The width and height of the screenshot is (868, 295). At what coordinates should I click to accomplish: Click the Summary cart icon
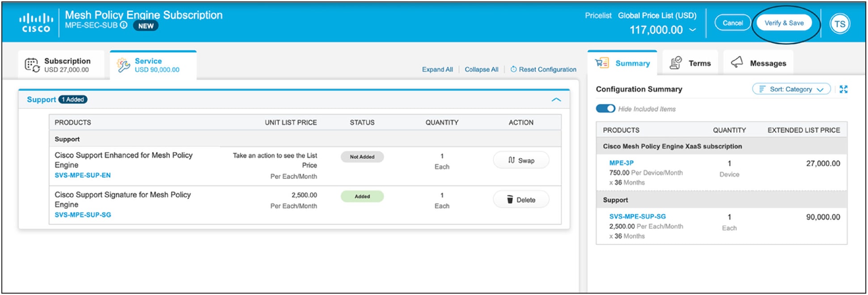click(602, 63)
